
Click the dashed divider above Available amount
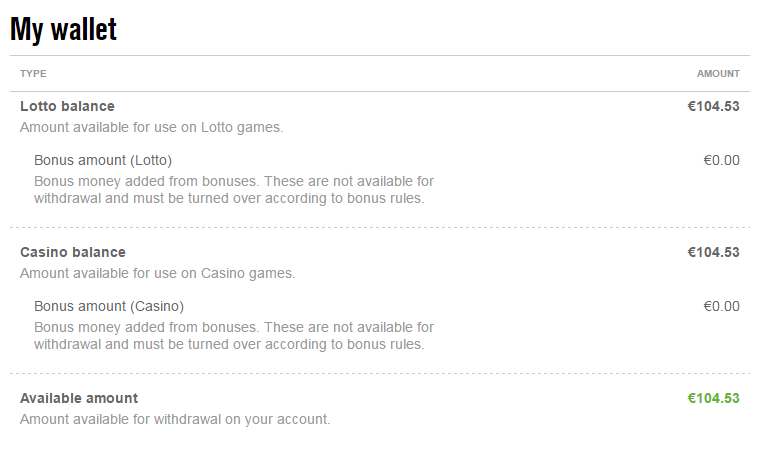coord(380,374)
